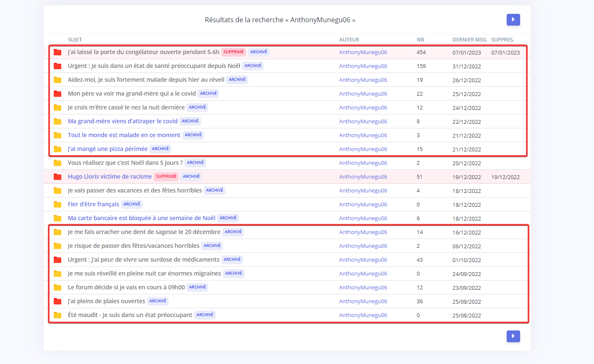Open the "Hugo Lloris victime de racisme" topic
The image size is (594, 364).
(110, 177)
